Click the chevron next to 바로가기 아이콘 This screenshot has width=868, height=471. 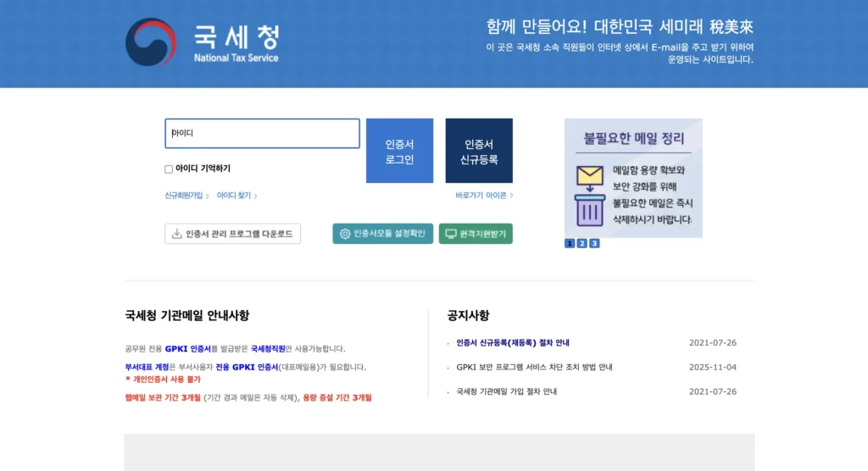(511, 196)
